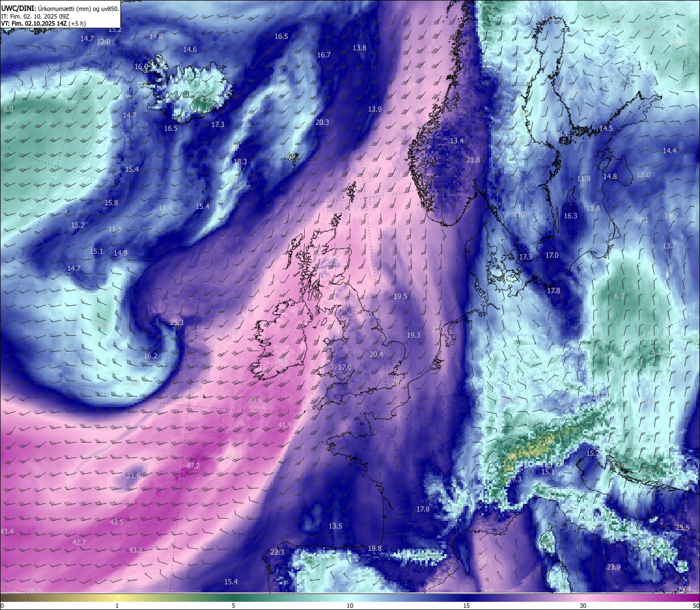Click the 6.3 value in the green area
The image size is (700, 610).
click(x=619, y=297)
